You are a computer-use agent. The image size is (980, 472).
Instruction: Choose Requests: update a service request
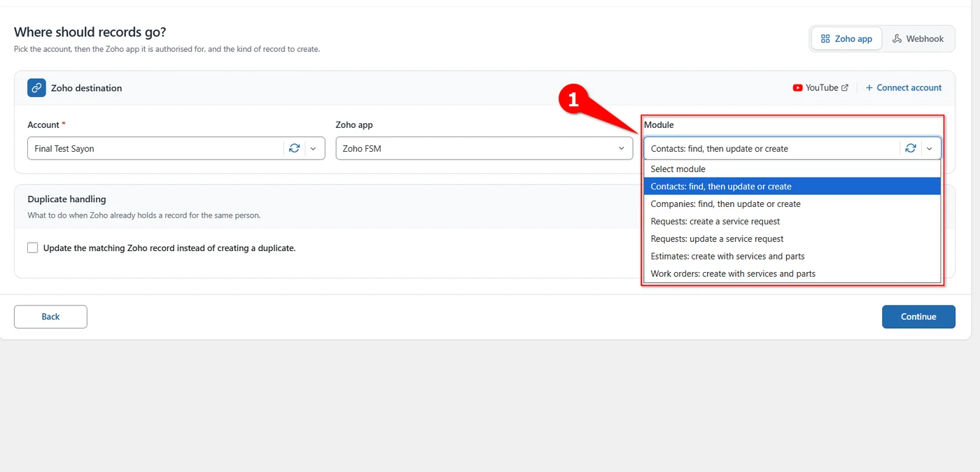click(792, 239)
